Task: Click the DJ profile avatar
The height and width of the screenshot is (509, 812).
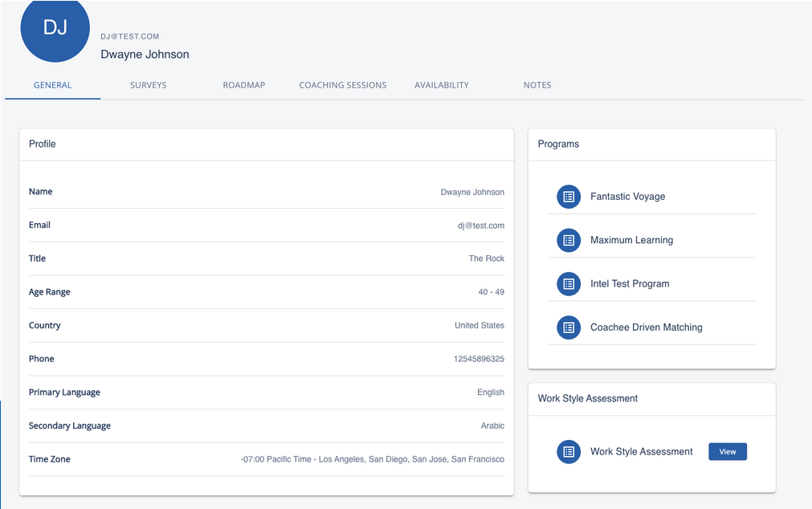Action: click(x=55, y=28)
